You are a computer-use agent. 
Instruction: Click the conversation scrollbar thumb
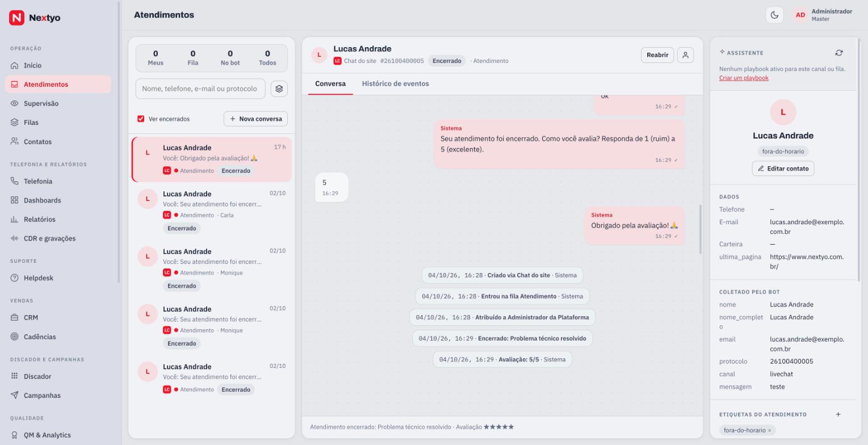pyautogui.click(x=701, y=229)
